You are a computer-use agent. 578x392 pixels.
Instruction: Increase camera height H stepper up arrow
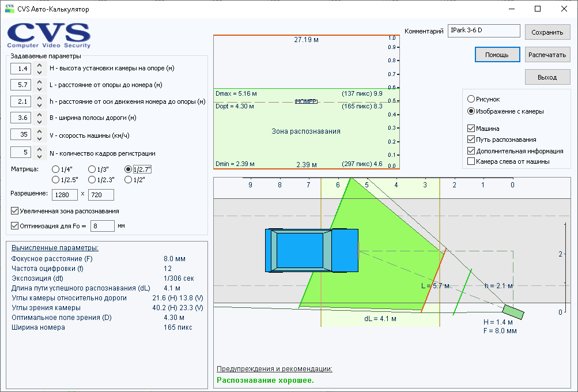point(39,65)
